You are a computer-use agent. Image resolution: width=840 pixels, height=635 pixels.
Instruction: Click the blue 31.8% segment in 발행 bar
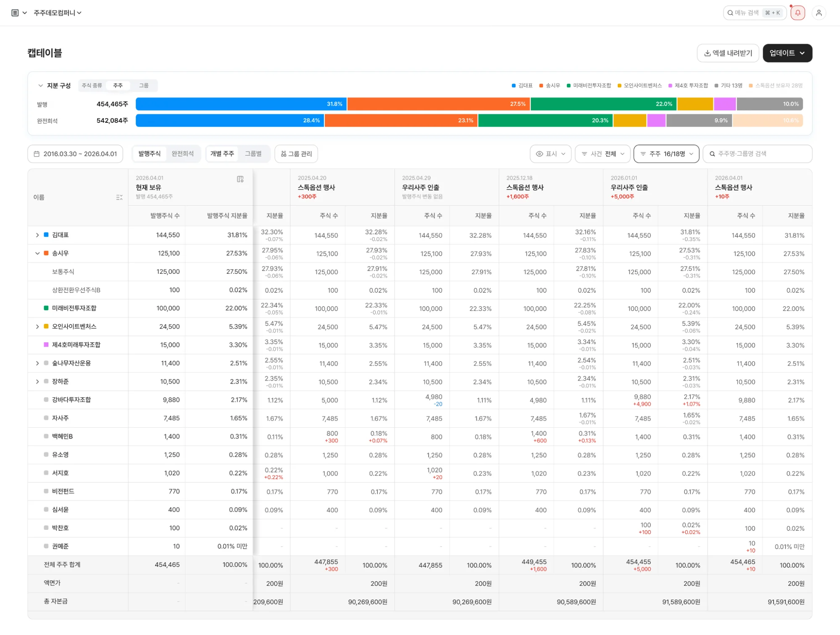point(241,104)
